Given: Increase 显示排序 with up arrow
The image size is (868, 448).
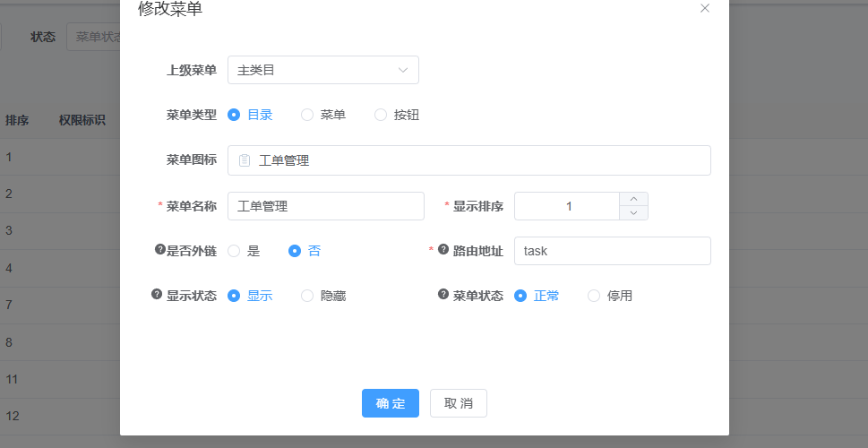Looking at the screenshot, I should point(634,199).
